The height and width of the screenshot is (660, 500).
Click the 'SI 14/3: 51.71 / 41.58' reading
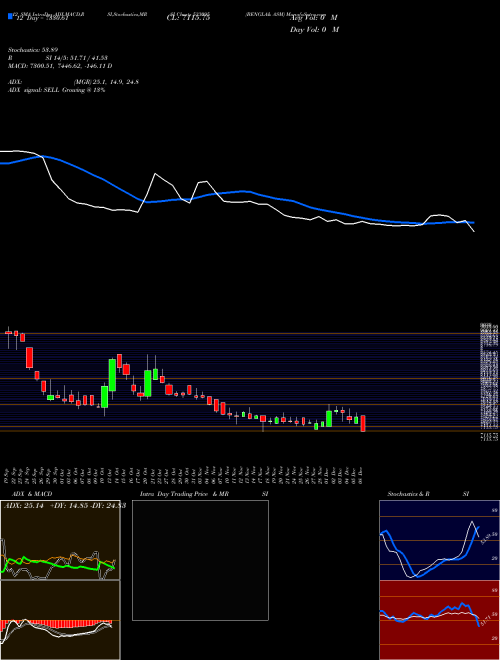click(77, 58)
